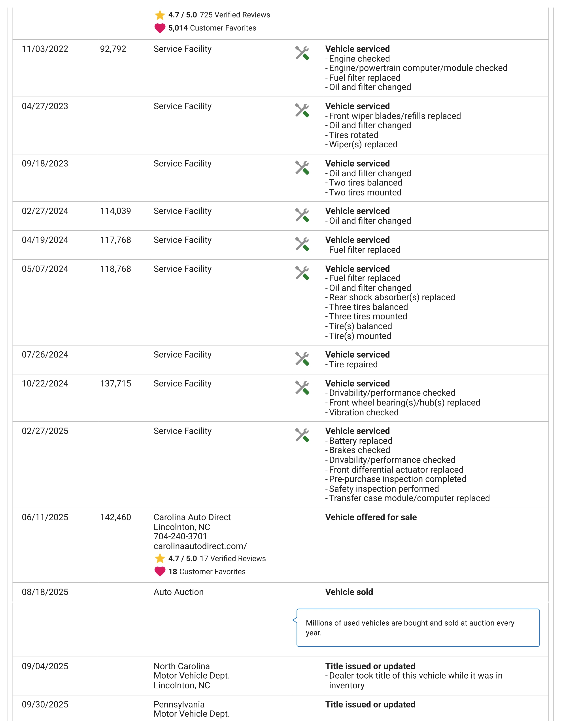Click the 704-240-3701 phone number
563x728 pixels.
(180, 536)
